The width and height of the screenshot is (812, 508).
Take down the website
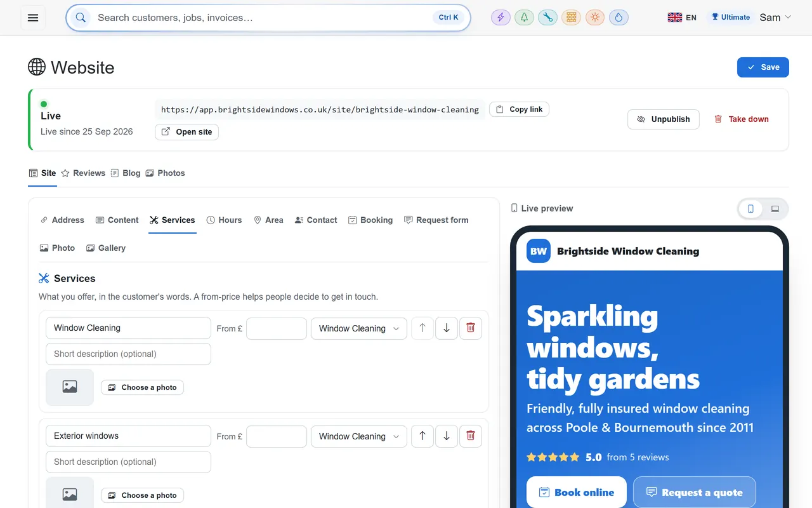[742, 119]
